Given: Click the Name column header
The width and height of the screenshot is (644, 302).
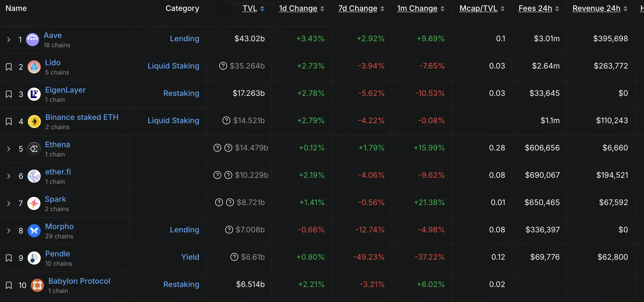Looking at the screenshot, I should pos(16,8).
